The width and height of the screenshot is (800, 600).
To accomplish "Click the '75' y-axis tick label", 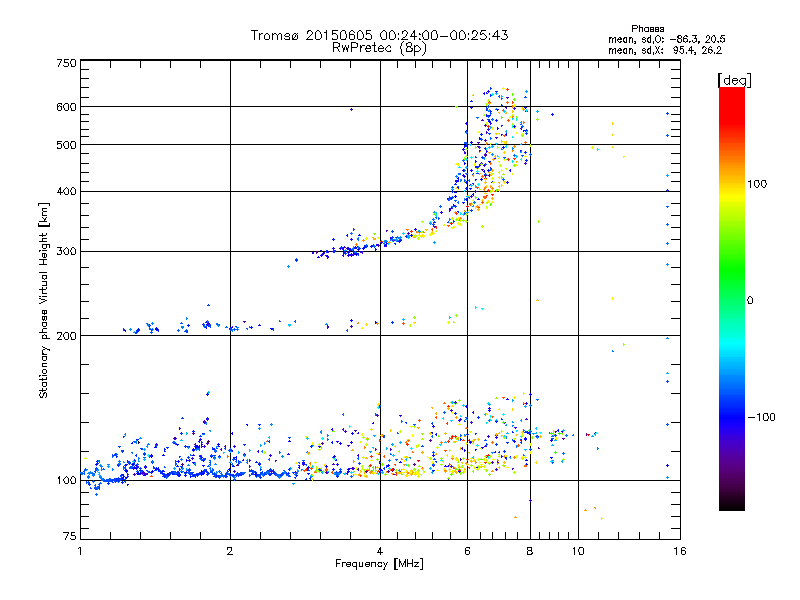I will (70, 536).
